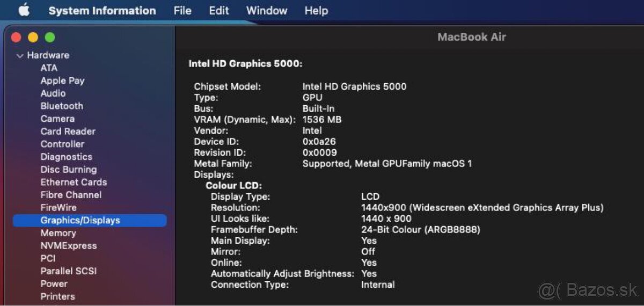Click the UI Looks like value 1440 x 900

point(386,218)
